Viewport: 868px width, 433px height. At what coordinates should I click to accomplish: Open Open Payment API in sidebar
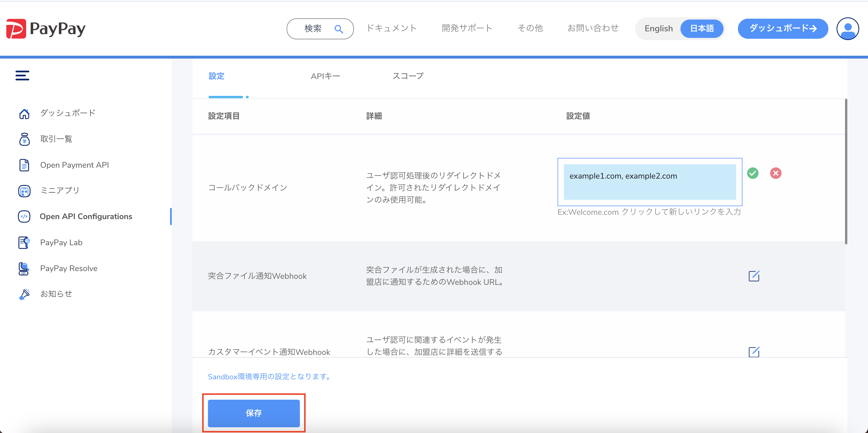(74, 165)
